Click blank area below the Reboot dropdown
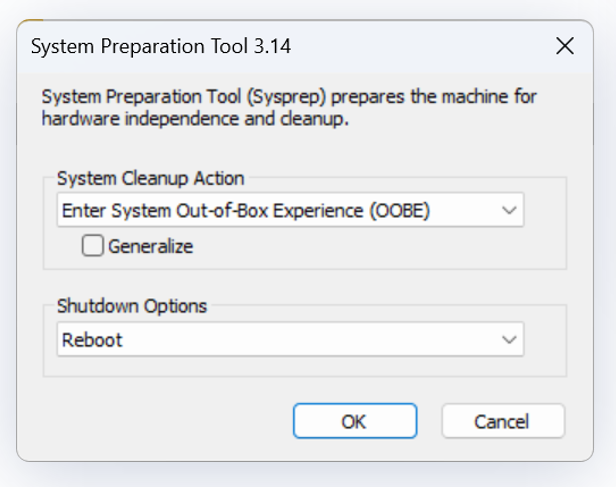The height and width of the screenshot is (487, 616). [x=290, y=367]
